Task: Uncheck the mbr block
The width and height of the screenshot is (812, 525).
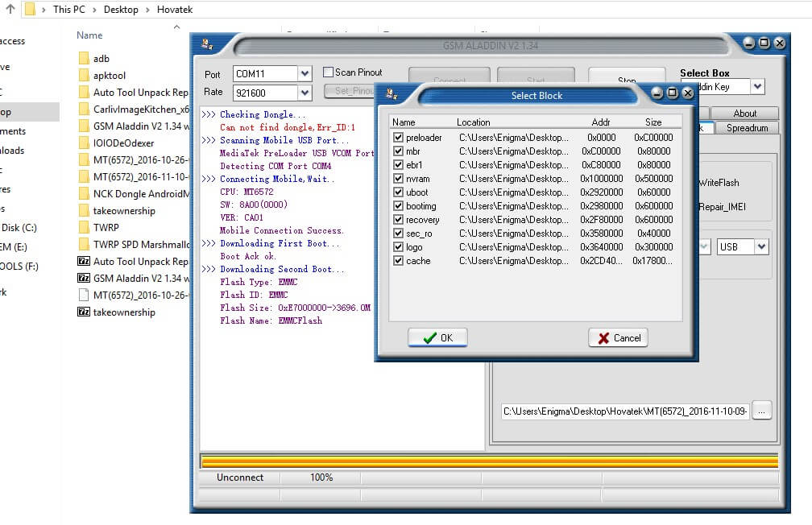Action: point(398,151)
